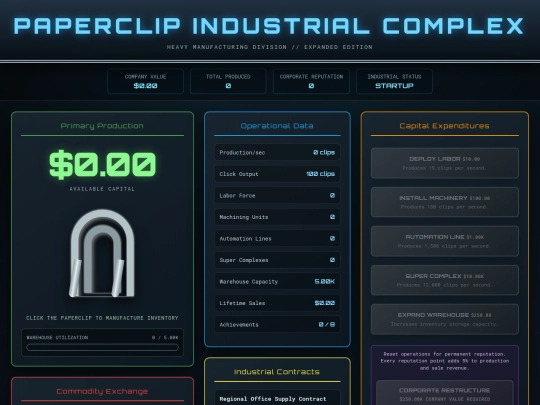Click the Achievements 0 / 8 row
540x405 pixels.
coord(277,324)
